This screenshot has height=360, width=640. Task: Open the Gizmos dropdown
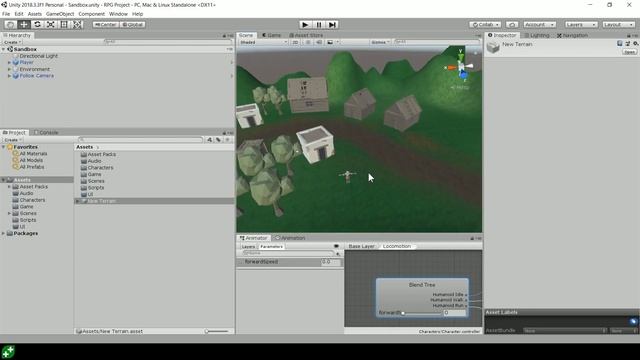click(x=380, y=42)
